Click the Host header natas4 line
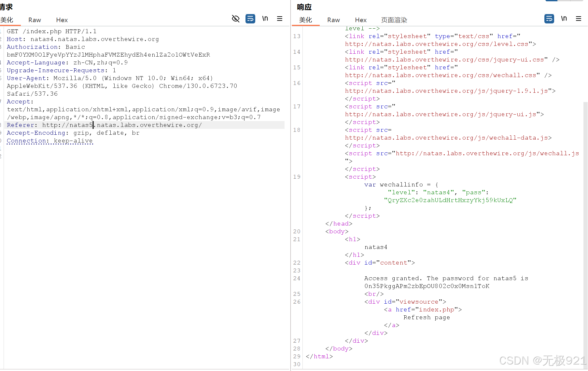This screenshot has width=588, height=371. tap(83, 39)
